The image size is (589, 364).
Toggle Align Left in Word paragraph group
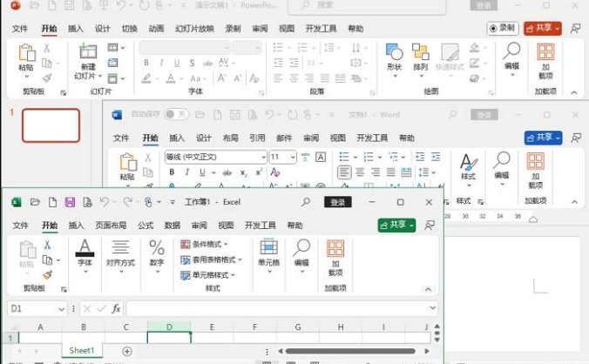pos(344,172)
